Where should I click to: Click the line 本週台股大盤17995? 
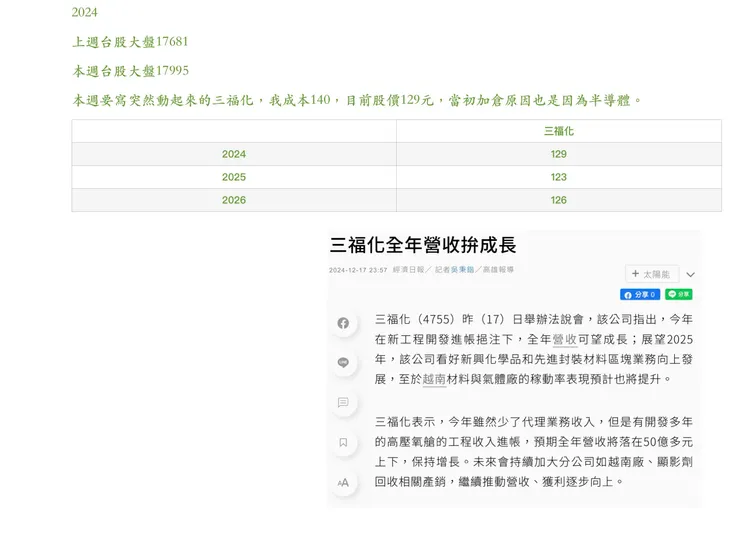(130, 71)
